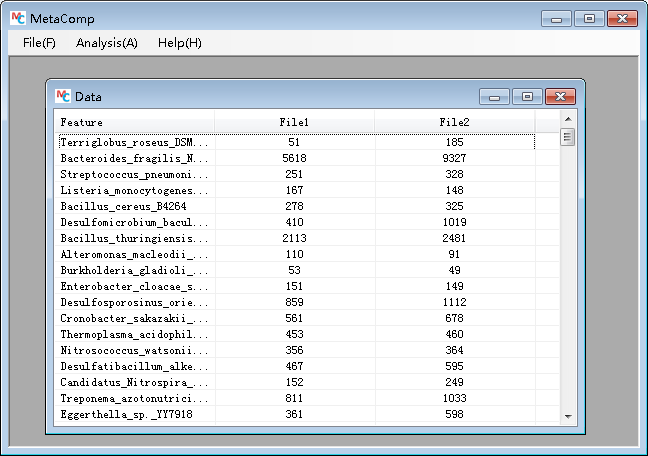Image resolution: width=648 pixels, height=456 pixels.
Task: Close the Data sub-window
Action: click(561, 97)
